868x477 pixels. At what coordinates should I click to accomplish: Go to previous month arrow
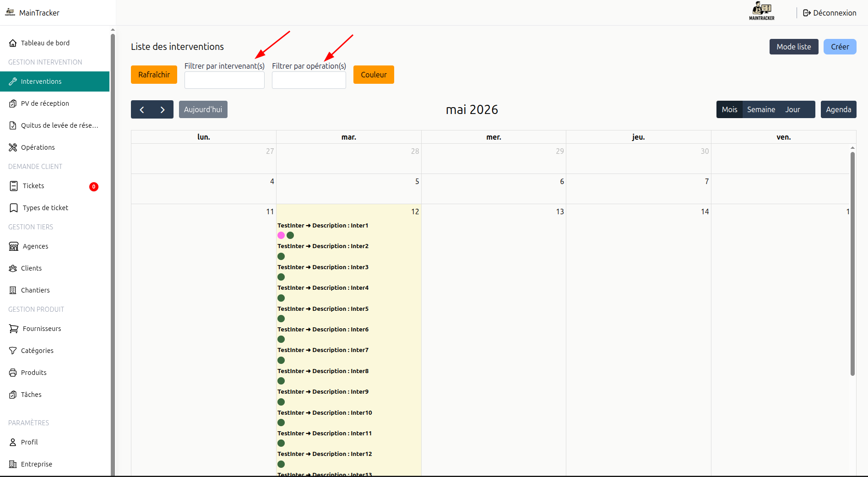[x=142, y=109]
